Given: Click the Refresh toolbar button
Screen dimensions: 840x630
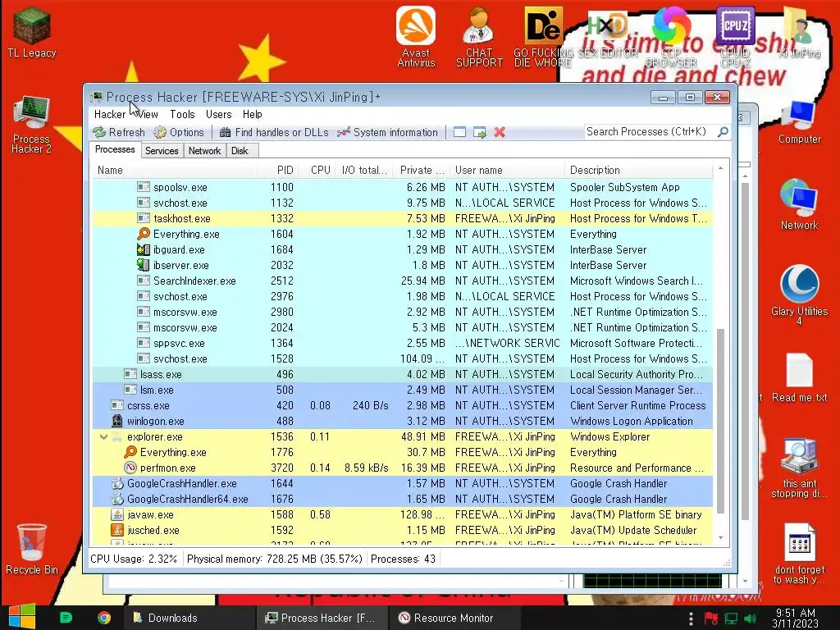Looking at the screenshot, I should (118, 132).
